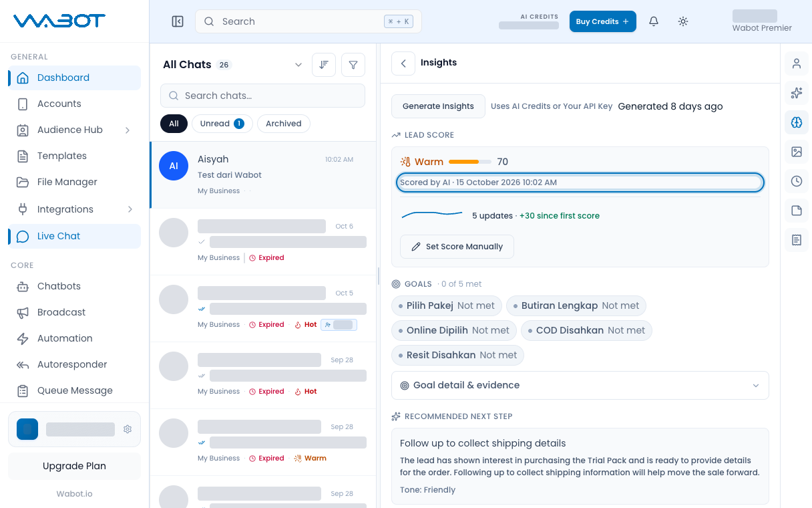
Task: Open Queue Message page
Action: click(75, 390)
